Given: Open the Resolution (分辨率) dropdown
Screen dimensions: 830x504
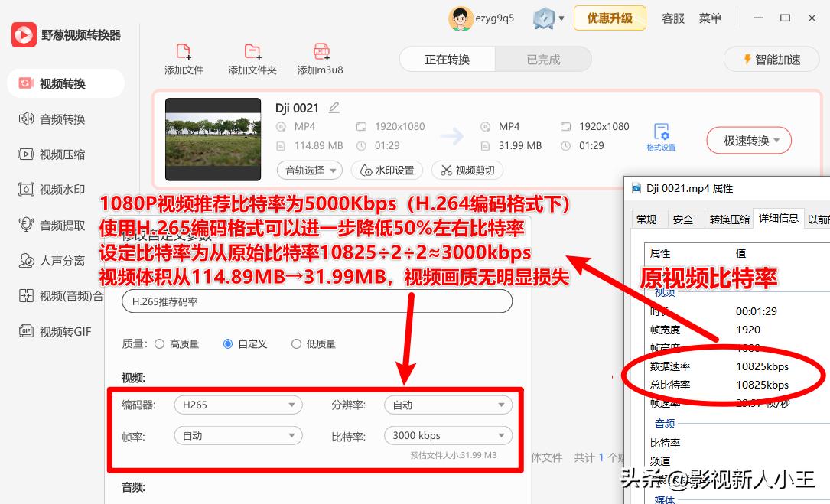Looking at the screenshot, I should click(448, 405).
